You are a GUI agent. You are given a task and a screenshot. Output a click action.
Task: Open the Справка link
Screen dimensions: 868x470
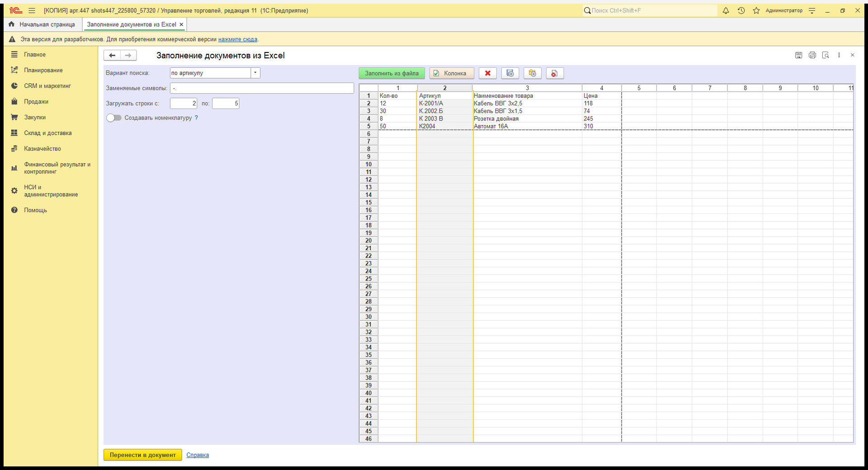[x=198, y=455]
